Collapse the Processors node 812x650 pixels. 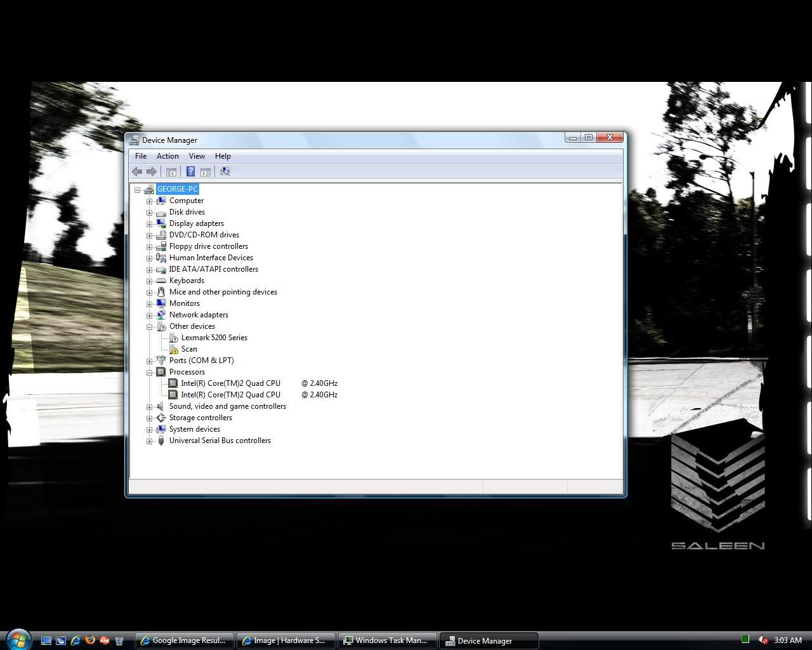click(x=150, y=373)
